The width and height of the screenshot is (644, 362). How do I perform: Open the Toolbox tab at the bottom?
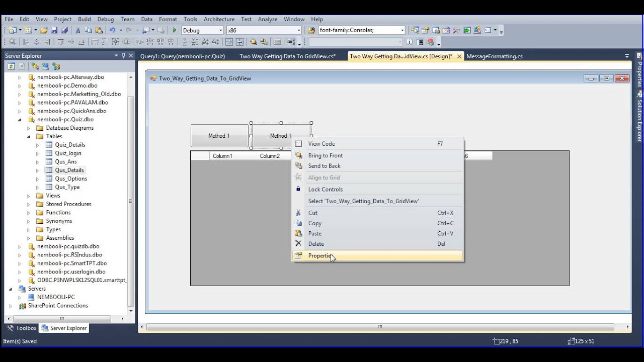click(21, 328)
